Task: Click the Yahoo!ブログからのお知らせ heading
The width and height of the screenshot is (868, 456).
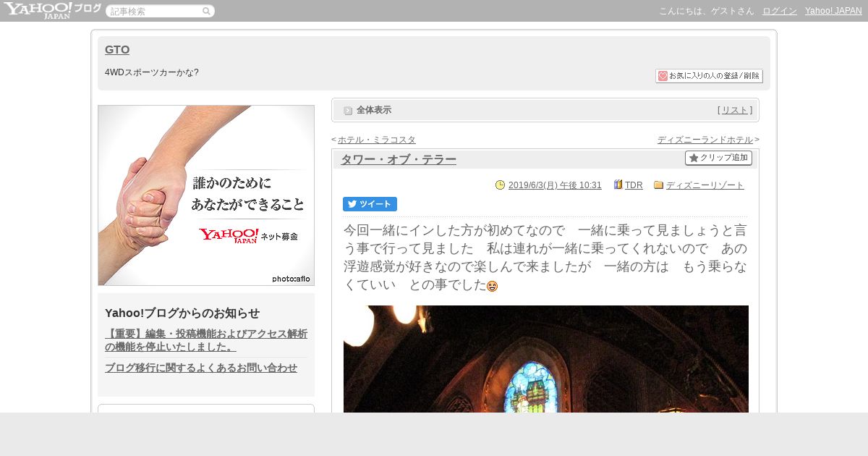Action: pos(182,313)
